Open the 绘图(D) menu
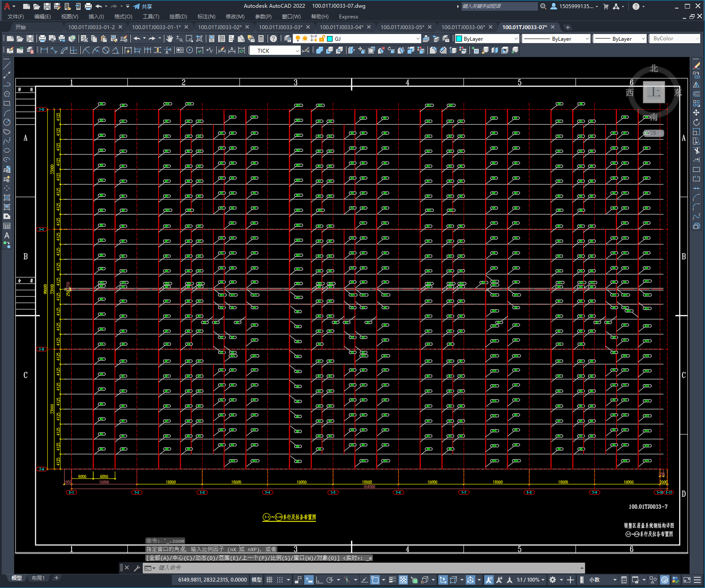 [x=178, y=17]
